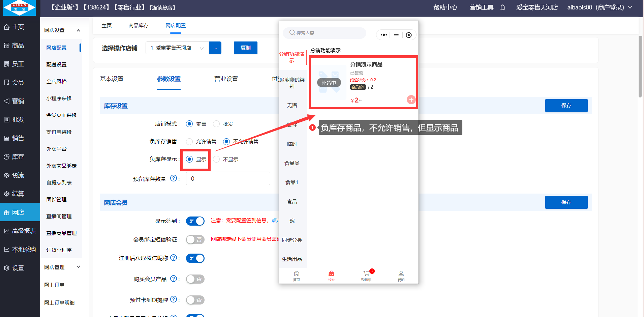This screenshot has height=317, width=644.
Task: Click the notification bell icon
Action: [502, 7]
